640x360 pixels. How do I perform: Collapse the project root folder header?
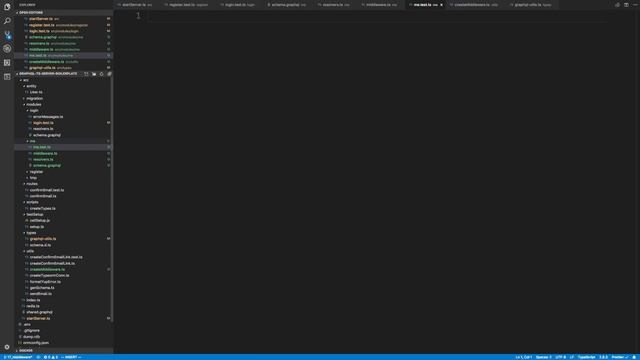[x=48, y=74]
